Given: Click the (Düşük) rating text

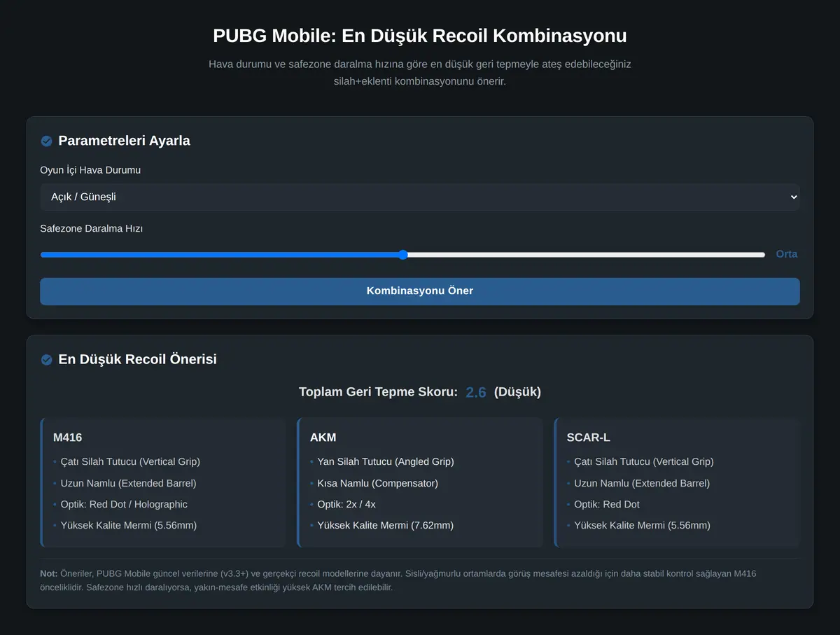Looking at the screenshot, I should (517, 392).
